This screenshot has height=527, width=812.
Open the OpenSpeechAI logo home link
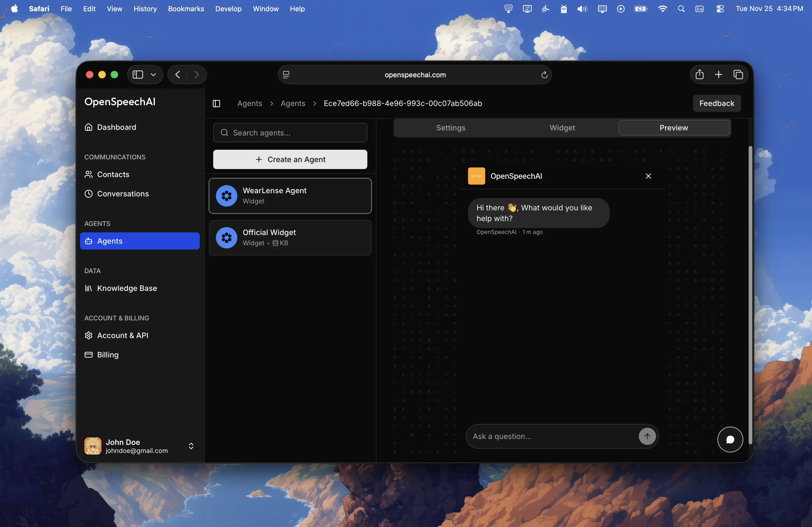120,102
